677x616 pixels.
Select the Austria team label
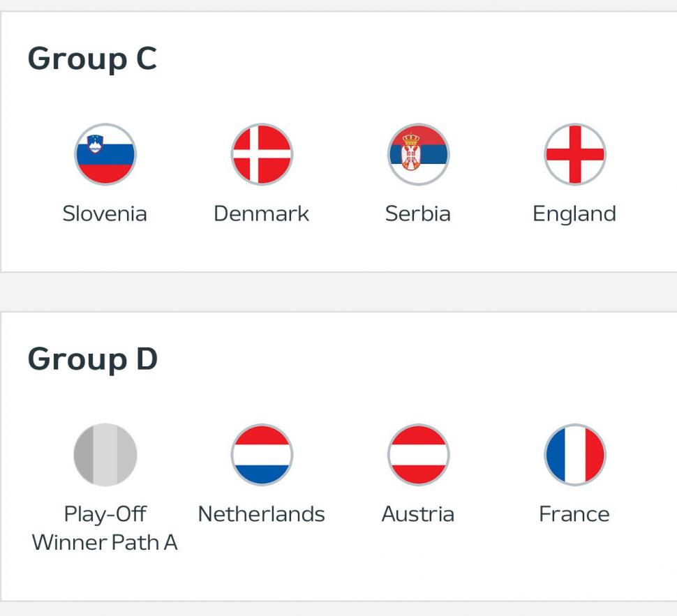[x=419, y=514]
